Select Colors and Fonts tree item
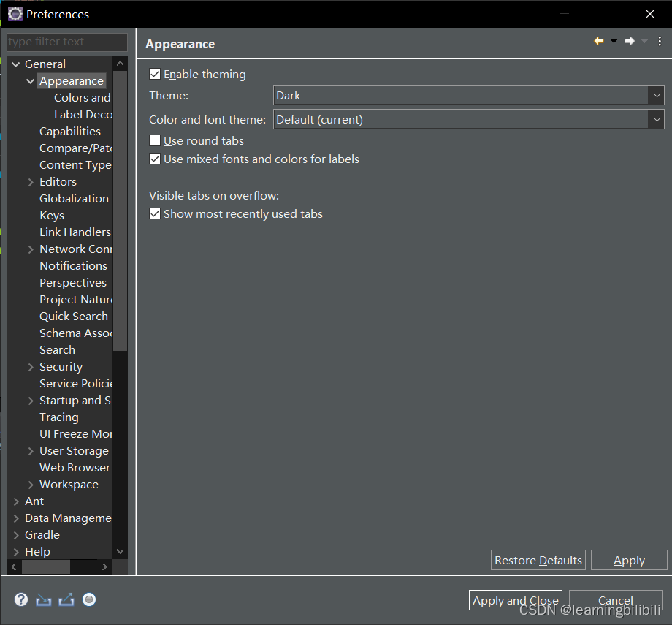The image size is (672, 625). point(83,98)
